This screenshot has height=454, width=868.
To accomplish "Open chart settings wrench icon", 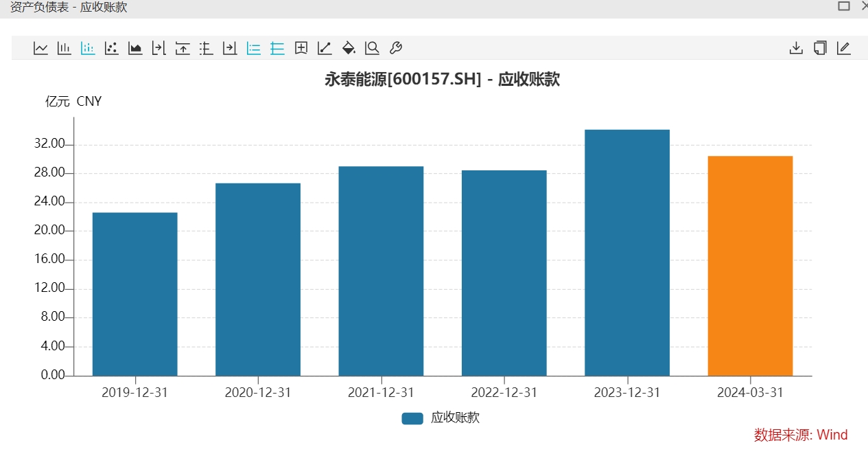I will (x=395, y=48).
